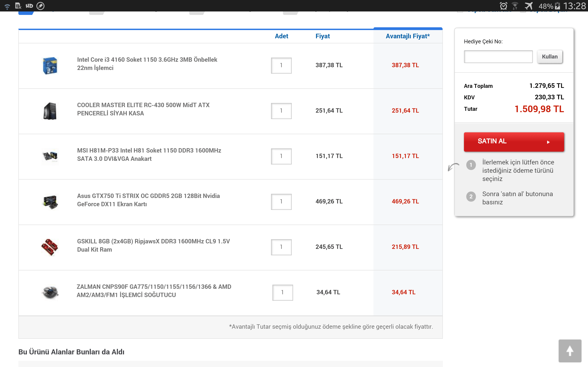Open the Zalman CPU cooler product image
This screenshot has width=588, height=367.
[x=50, y=292]
